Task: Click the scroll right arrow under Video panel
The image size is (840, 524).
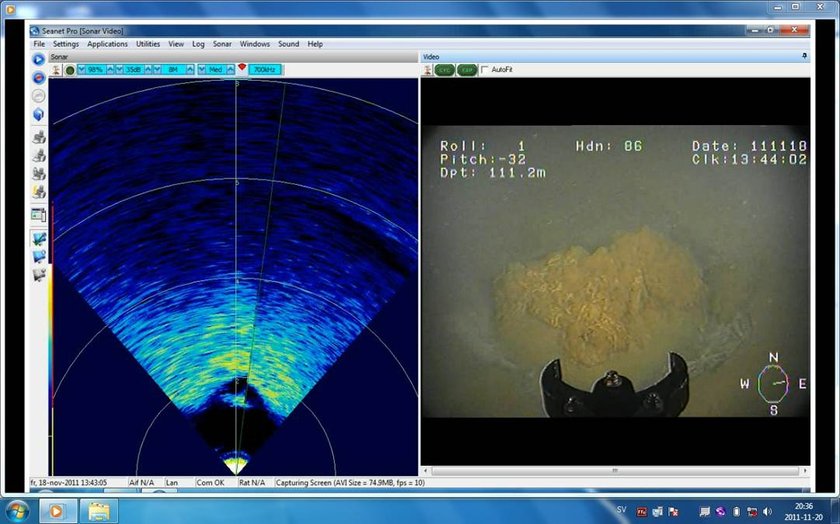Action: pos(805,471)
